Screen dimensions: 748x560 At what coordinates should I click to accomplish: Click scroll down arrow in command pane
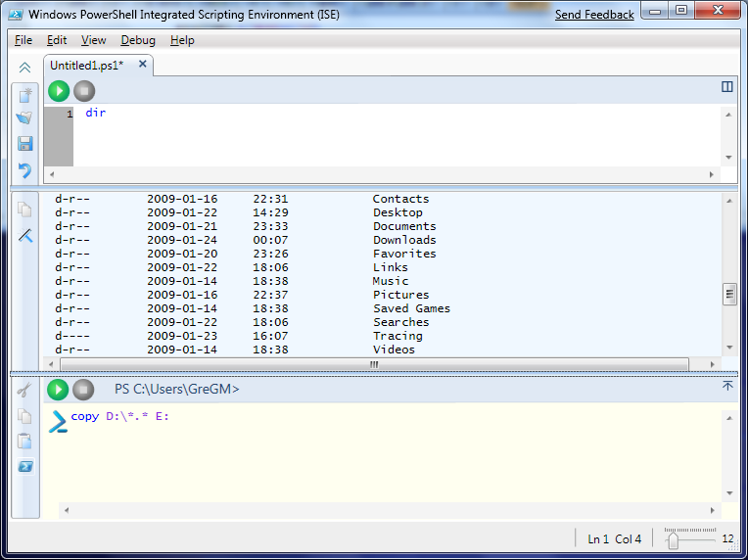pyautogui.click(x=729, y=493)
